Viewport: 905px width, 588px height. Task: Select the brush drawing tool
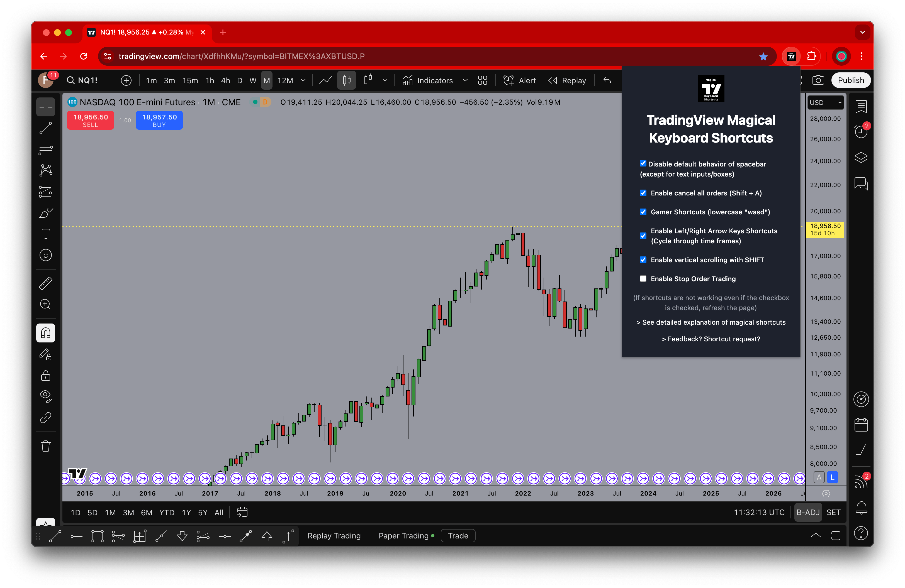pos(46,213)
